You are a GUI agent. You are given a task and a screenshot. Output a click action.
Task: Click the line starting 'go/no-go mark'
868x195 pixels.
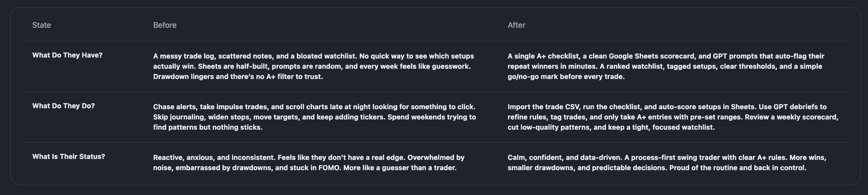[x=566, y=77]
